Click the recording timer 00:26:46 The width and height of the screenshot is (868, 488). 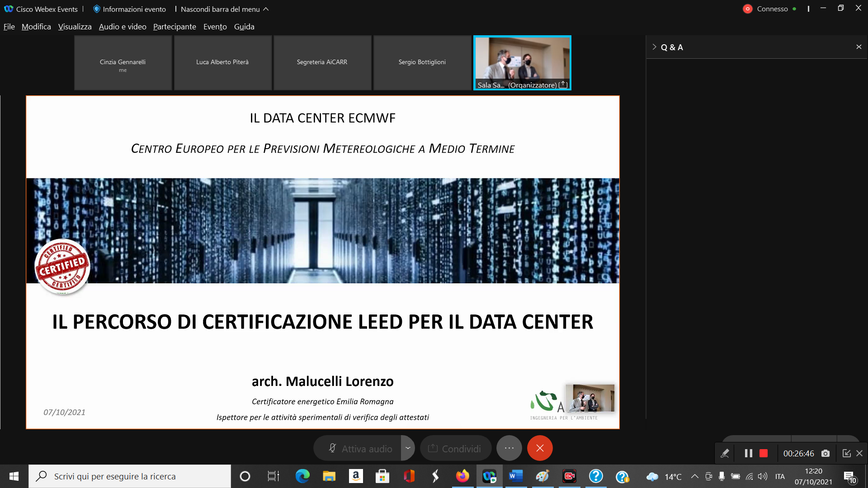point(798,453)
